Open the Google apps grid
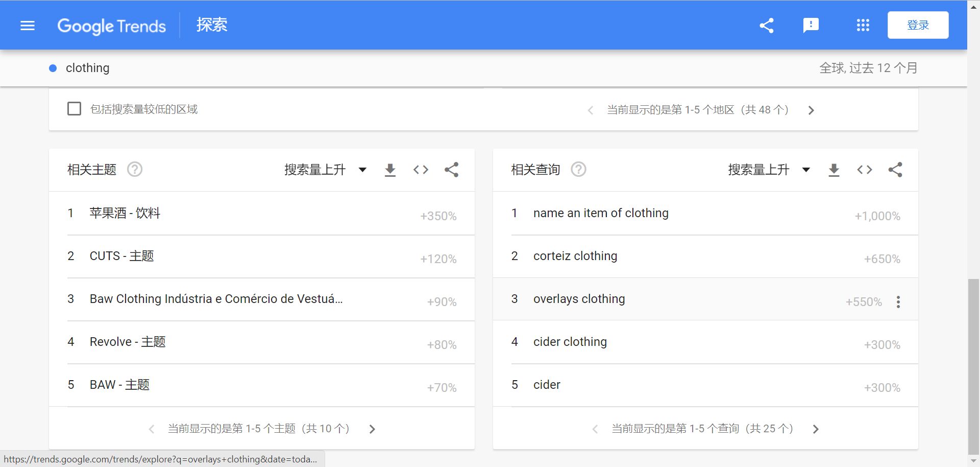Viewport: 980px width, 467px height. [x=862, y=25]
